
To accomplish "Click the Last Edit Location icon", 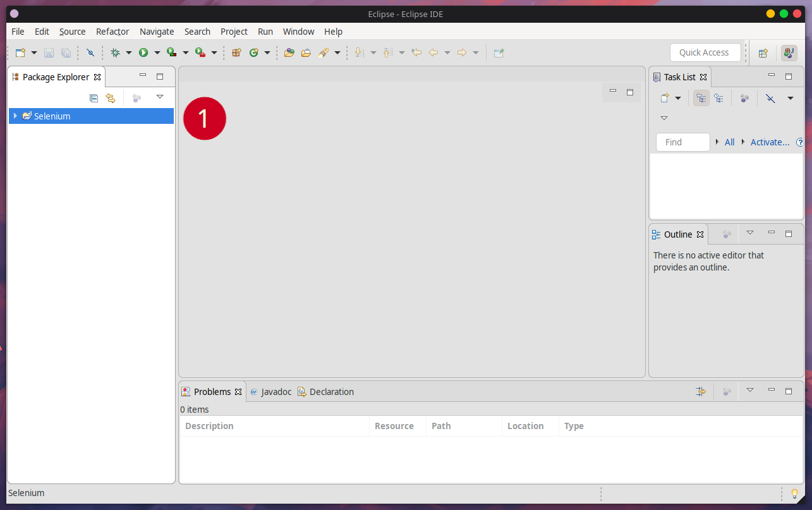I will click(x=416, y=53).
